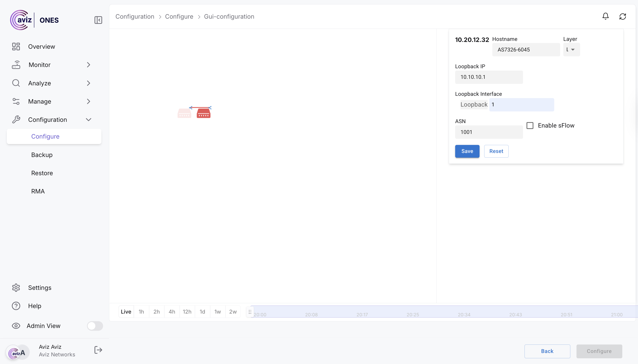
Task: Open the Layer dropdown
Action: 571,50
